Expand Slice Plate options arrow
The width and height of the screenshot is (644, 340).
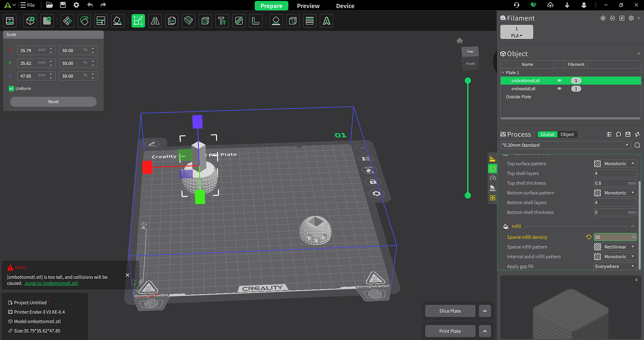pos(484,311)
